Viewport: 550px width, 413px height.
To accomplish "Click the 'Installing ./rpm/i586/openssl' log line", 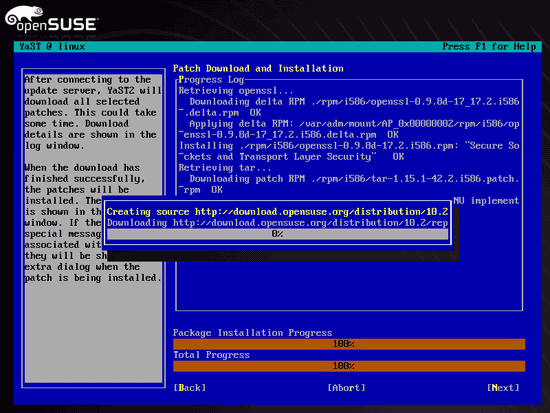I will tap(349, 146).
